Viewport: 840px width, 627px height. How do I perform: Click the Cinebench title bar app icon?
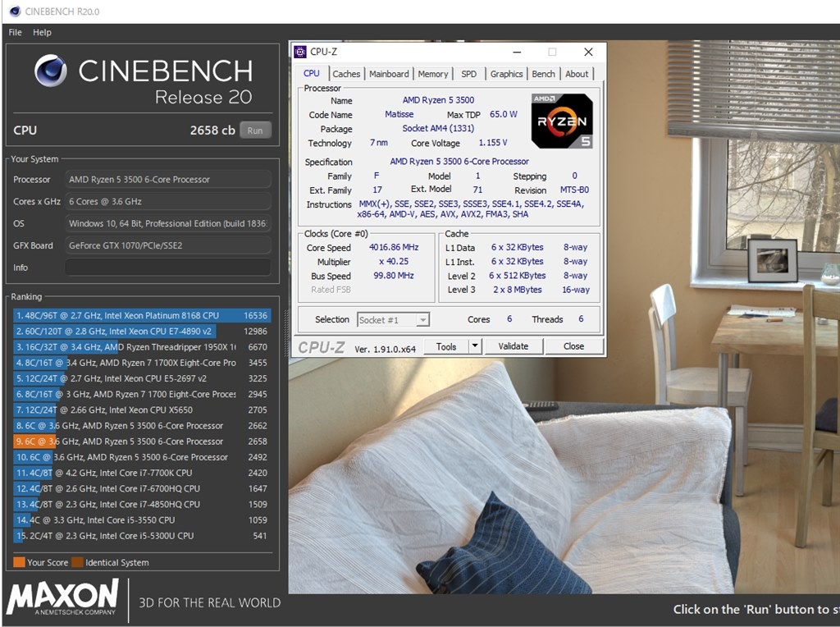[x=14, y=11]
